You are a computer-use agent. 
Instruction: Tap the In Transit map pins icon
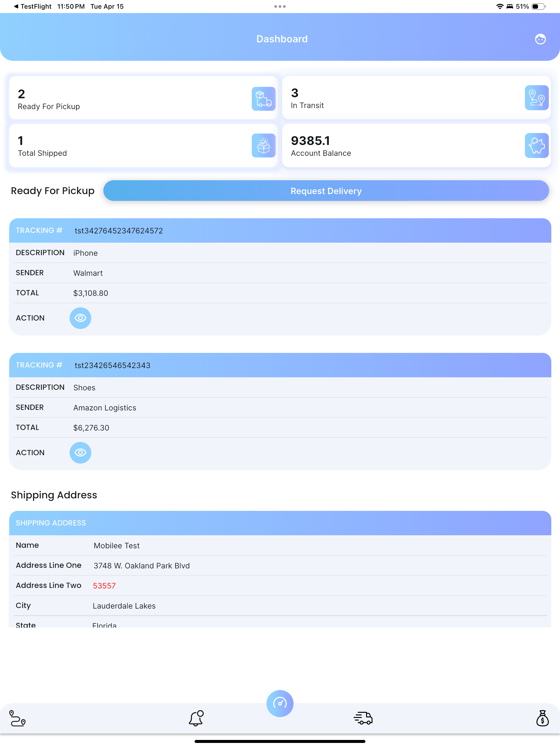536,98
